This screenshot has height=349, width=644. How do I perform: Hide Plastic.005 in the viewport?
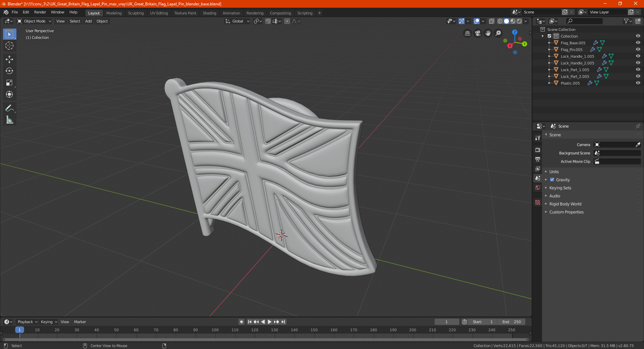638,83
